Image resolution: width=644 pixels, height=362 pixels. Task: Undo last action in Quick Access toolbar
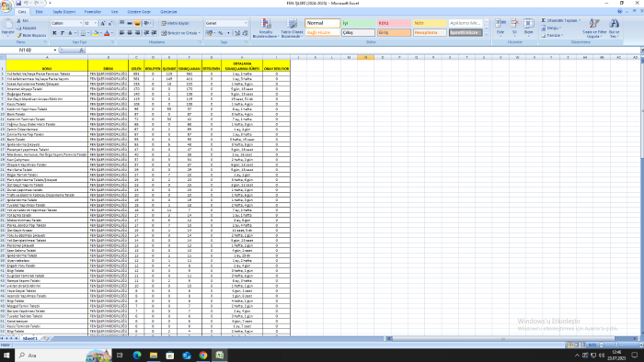tap(26, 3)
